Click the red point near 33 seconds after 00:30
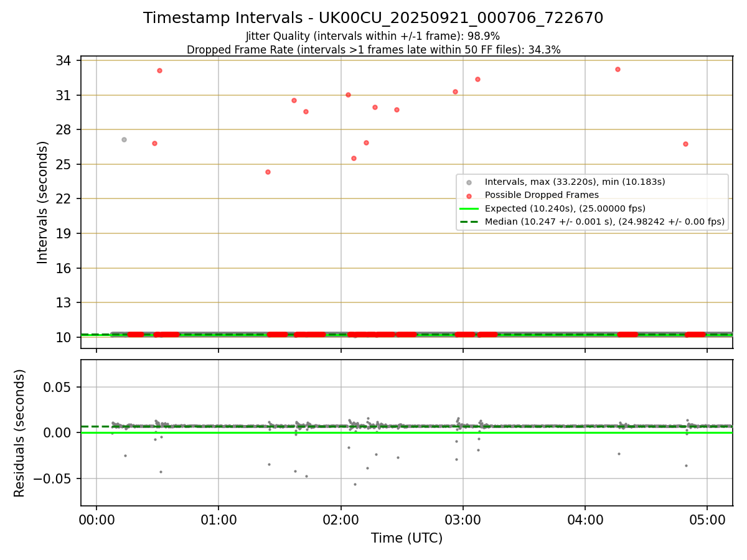747x560 pixels. pos(159,70)
